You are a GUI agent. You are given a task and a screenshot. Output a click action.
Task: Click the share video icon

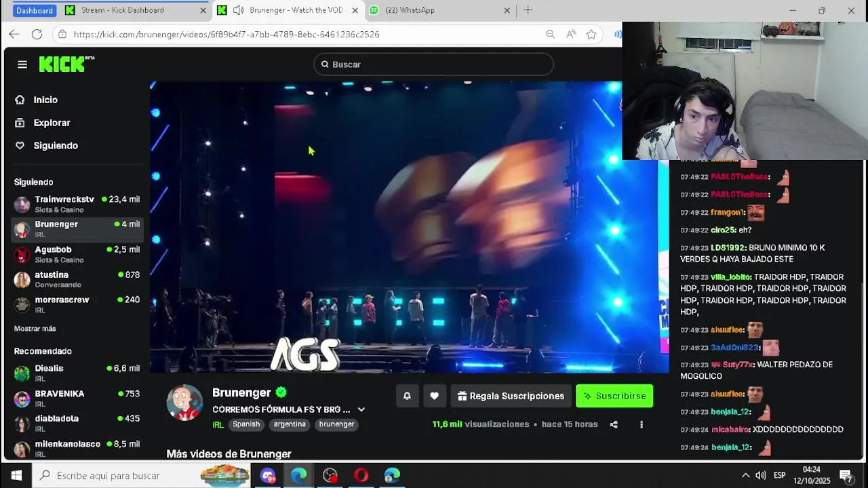[x=614, y=425]
